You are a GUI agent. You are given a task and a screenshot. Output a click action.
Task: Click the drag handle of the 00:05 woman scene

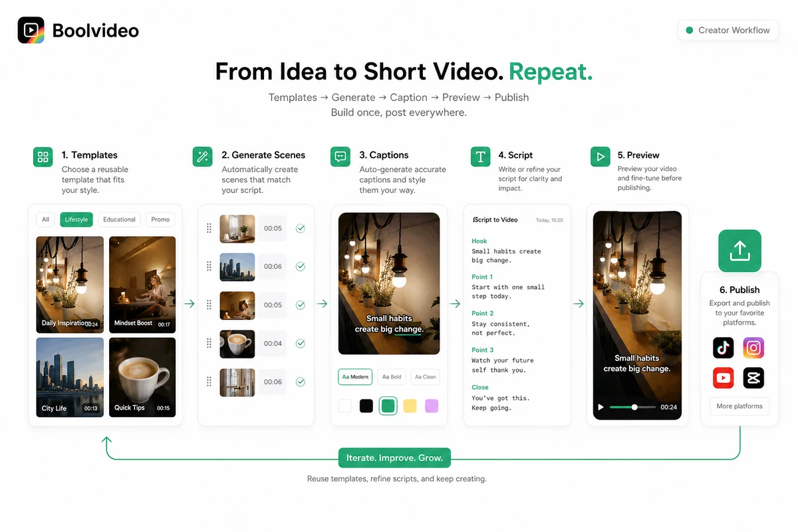209,305
